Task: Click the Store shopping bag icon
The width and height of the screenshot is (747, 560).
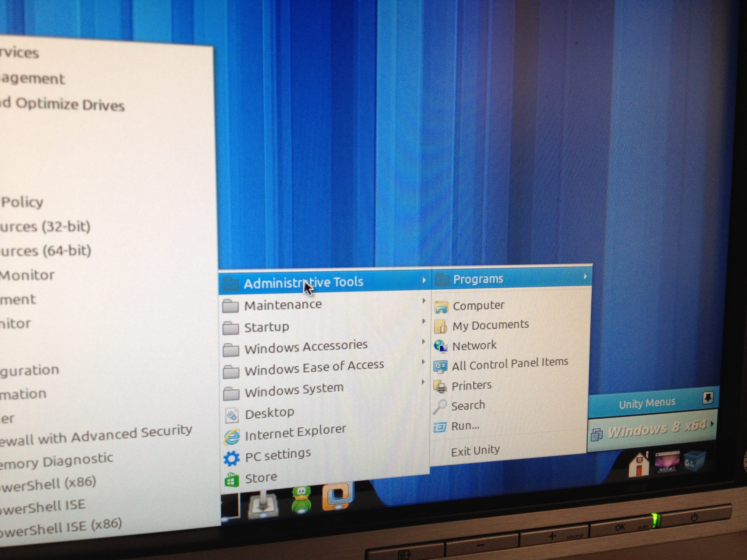Action: pos(232,480)
